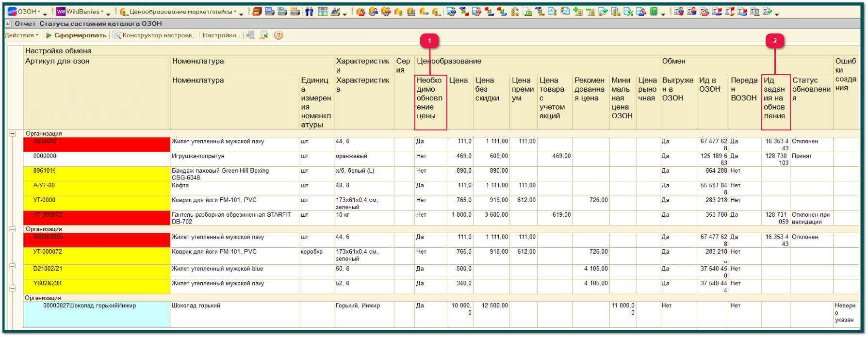868x337 pixels.
Task: Click the Сформировать button
Action: (x=76, y=35)
